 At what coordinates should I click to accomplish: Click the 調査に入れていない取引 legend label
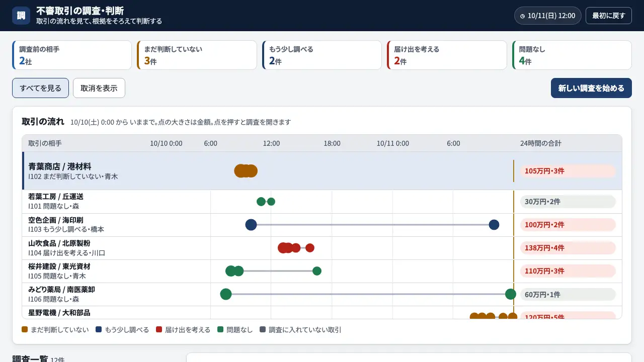[305, 330]
